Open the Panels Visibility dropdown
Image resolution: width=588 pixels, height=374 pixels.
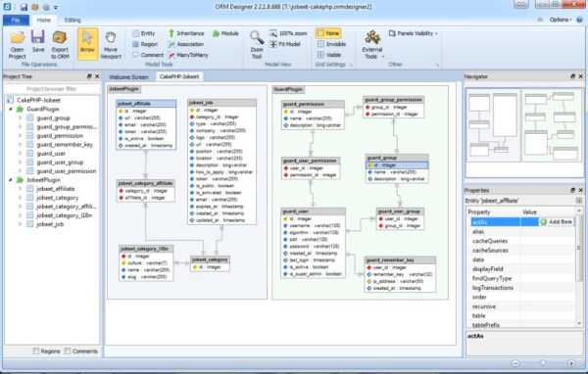click(x=414, y=33)
